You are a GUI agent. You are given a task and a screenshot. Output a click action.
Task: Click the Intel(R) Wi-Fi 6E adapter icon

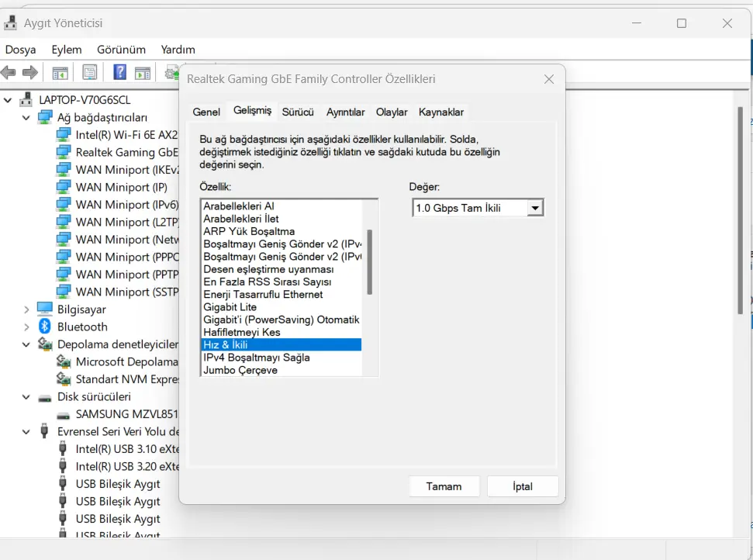[x=64, y=134]
